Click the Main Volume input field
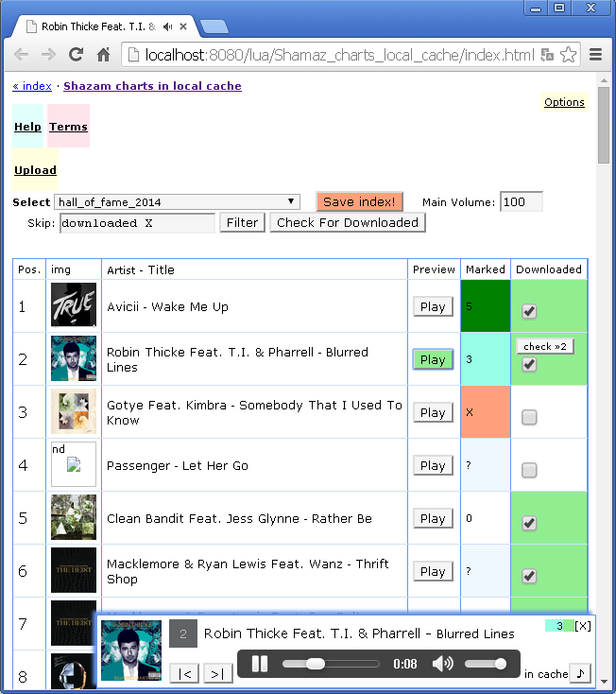616x694 pixels. point(521,201)
